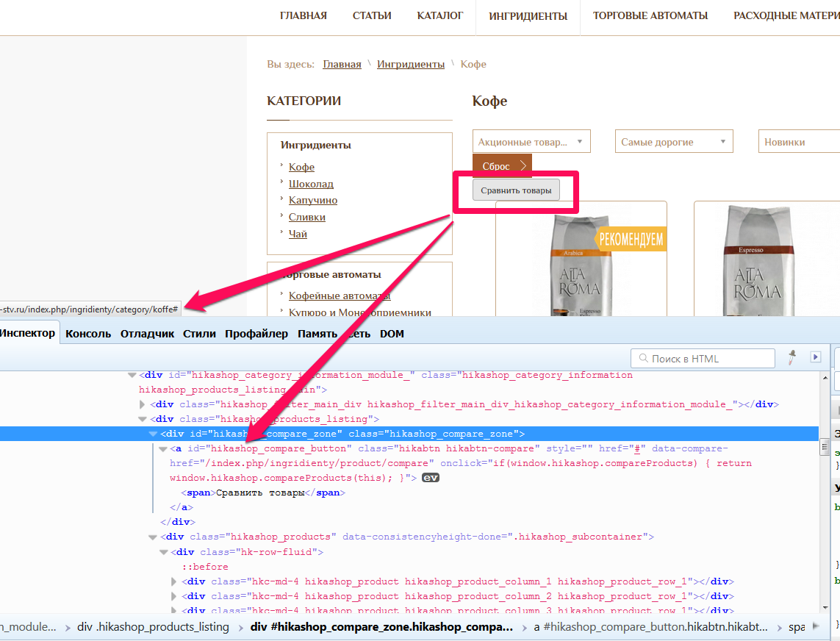
Task: Click the brown 'Сброс' reset button
Action: tap(502, 166)
